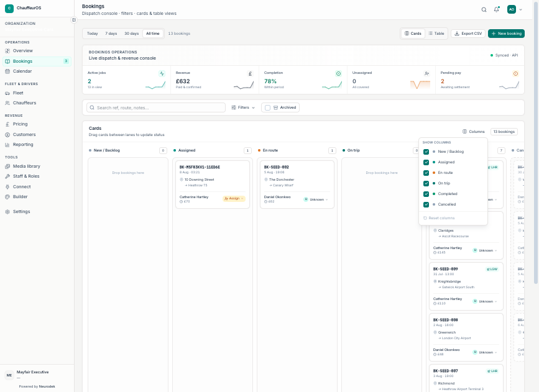The height and width of the screenshot is (392, 539).
Task: Uncheck the Cancelled column checkbox
Action: [x=426, y=204]
